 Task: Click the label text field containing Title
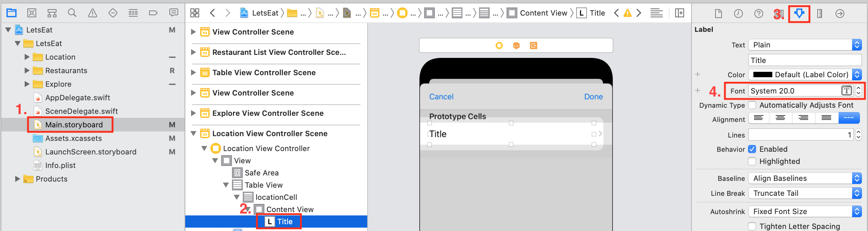[x=805, y=60]
